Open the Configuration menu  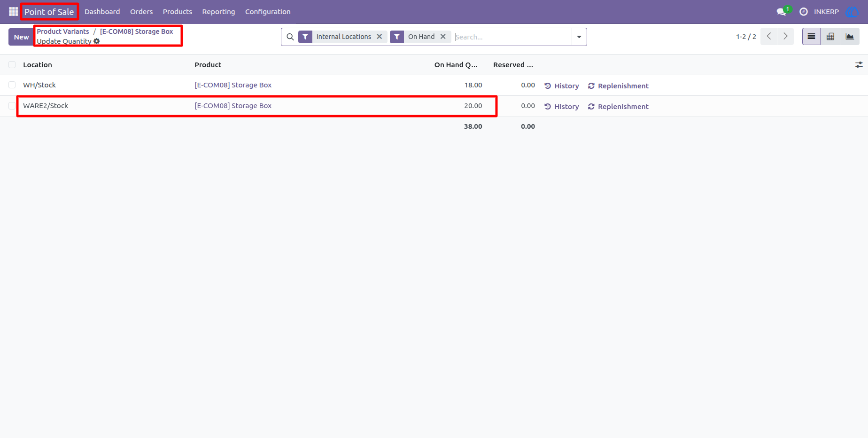(268, 12)
